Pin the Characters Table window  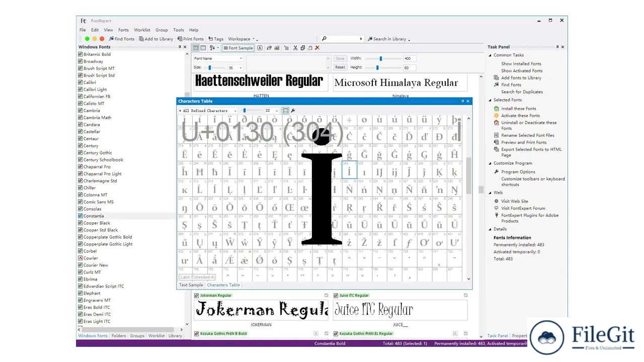[x=462, y=101]
